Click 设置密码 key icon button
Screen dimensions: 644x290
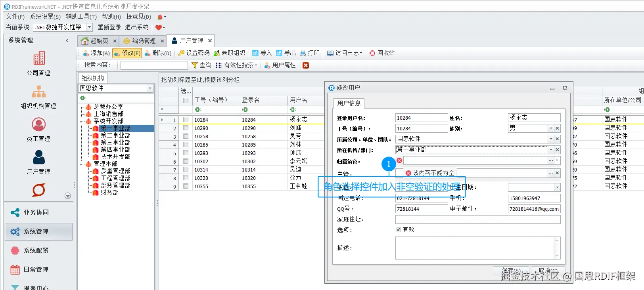click(194, 53)
